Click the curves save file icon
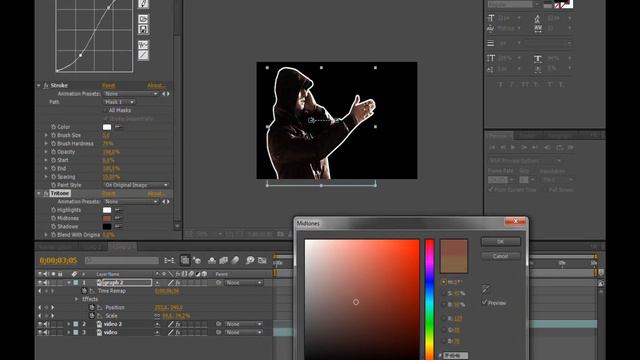This screenshot has height=360, width=640. pyautogui.click(x=143, y=29)
